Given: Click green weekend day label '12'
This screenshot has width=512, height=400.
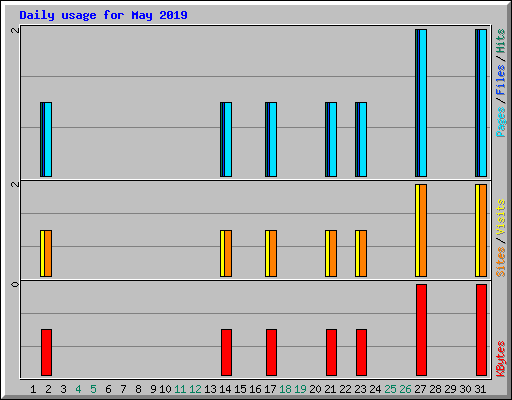Looking at the screenshot, I should click(x=195, y=389).
